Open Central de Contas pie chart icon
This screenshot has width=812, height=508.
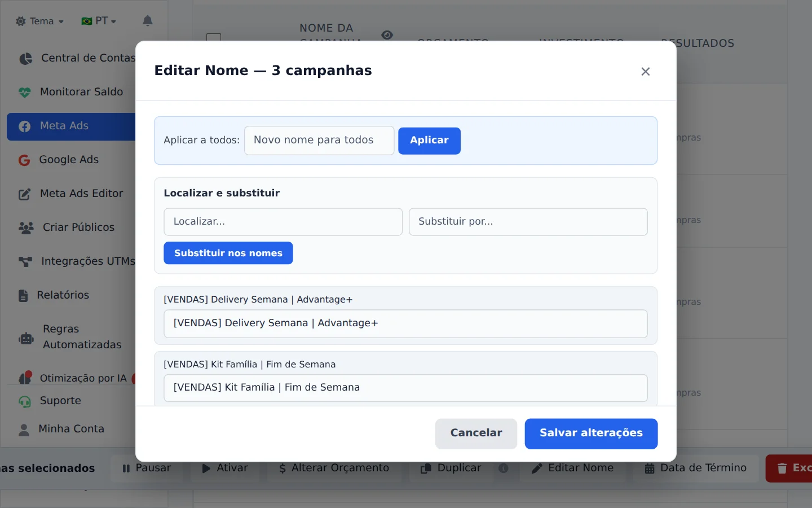(25, 58)
